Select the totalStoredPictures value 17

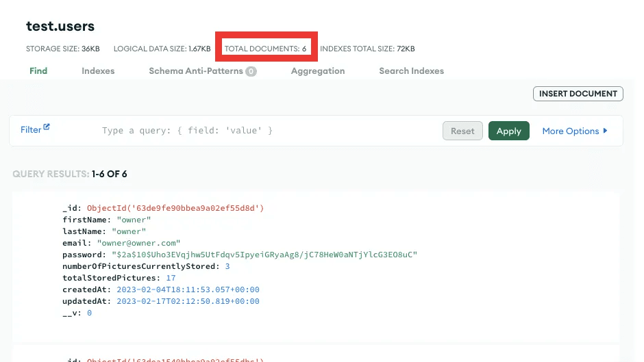coord(171,278)
